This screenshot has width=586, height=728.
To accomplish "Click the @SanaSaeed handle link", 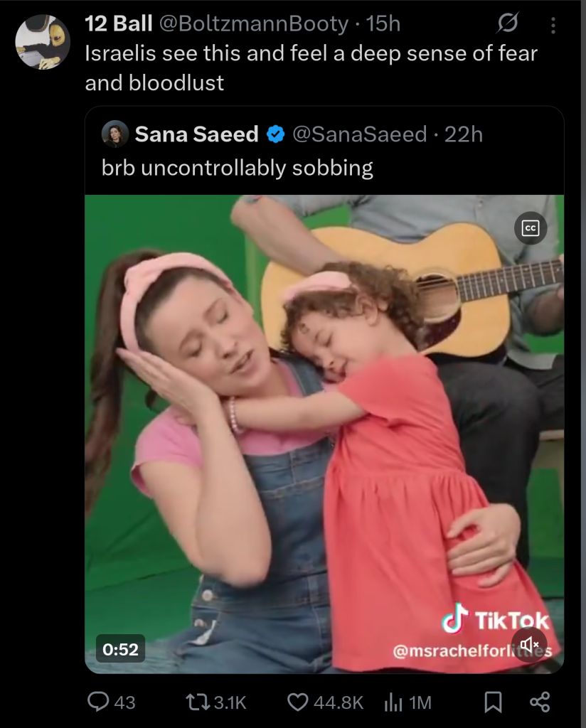I will tap(359, 134).
